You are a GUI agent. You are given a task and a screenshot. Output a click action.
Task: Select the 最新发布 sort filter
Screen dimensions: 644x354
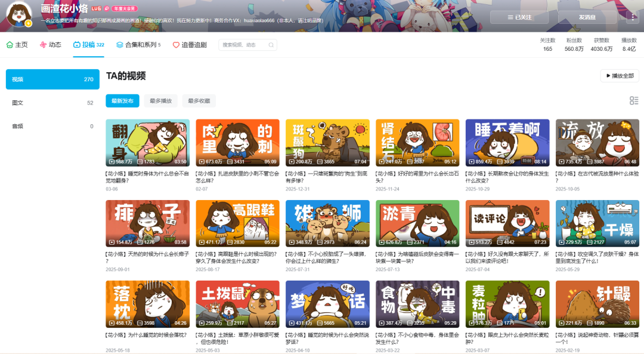coord(122,101)
